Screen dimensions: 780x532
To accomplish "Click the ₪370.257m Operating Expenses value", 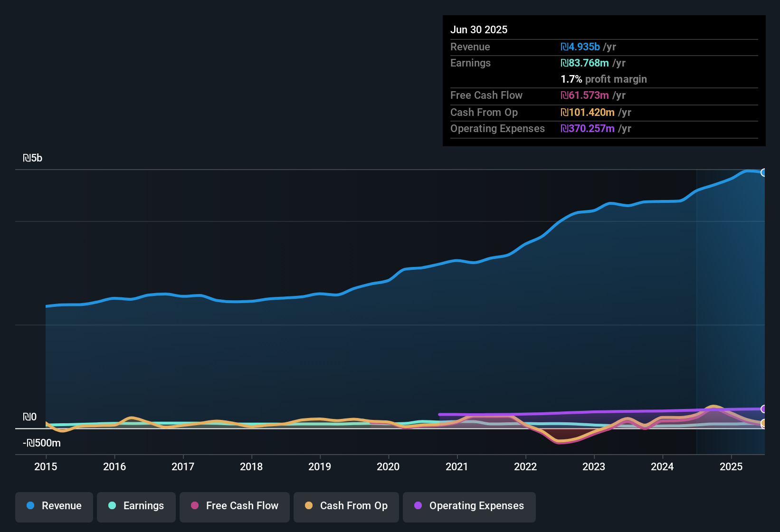I will click(589, 128).
